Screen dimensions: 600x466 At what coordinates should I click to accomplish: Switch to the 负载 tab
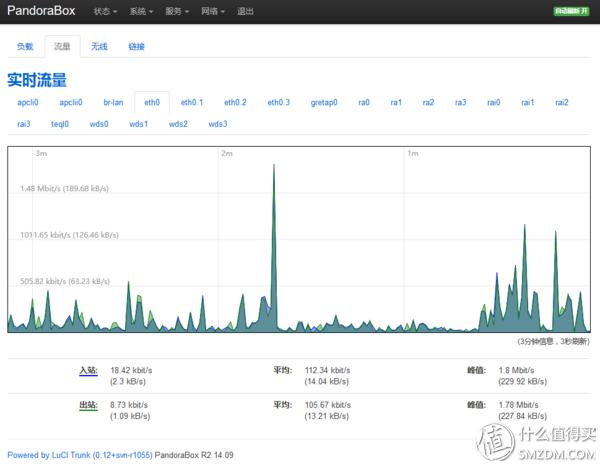pyautogui.click(x=25, y=47)
